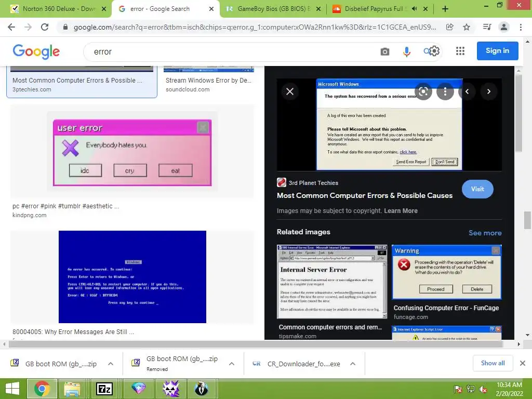Click Show all downloads button
Viewport: 532px width, 399px height.
493,363
